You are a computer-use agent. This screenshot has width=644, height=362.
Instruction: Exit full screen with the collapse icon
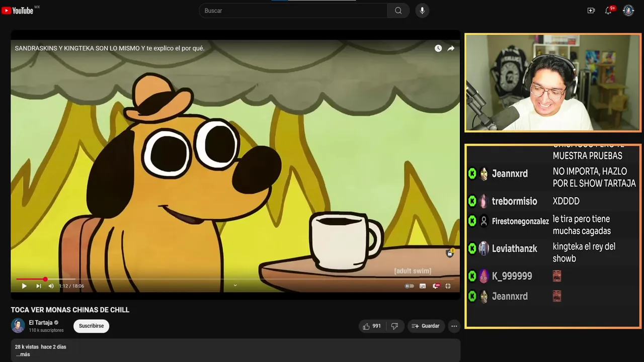(x=448, y=286)
